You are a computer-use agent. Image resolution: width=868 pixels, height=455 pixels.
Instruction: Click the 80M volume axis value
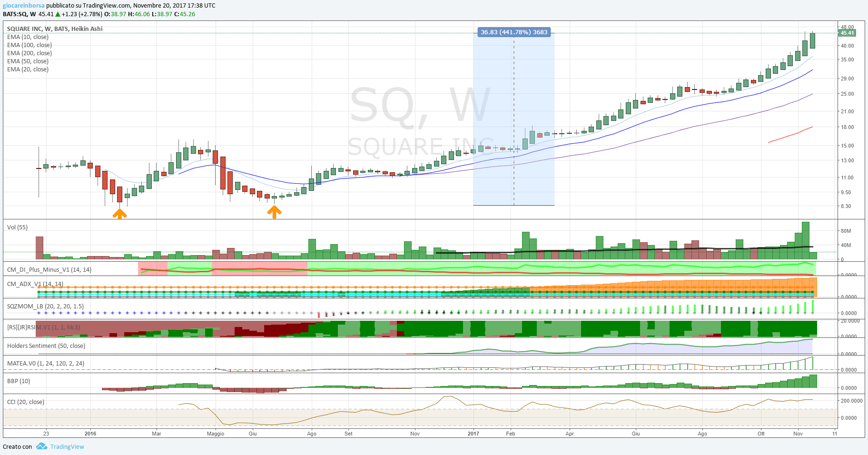pyautogui.click(x=846, y=231)
